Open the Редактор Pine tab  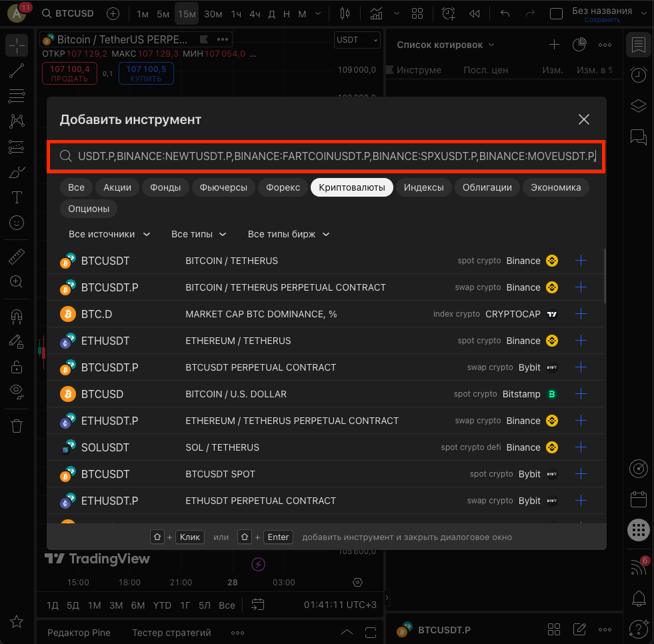click(79, 632)
